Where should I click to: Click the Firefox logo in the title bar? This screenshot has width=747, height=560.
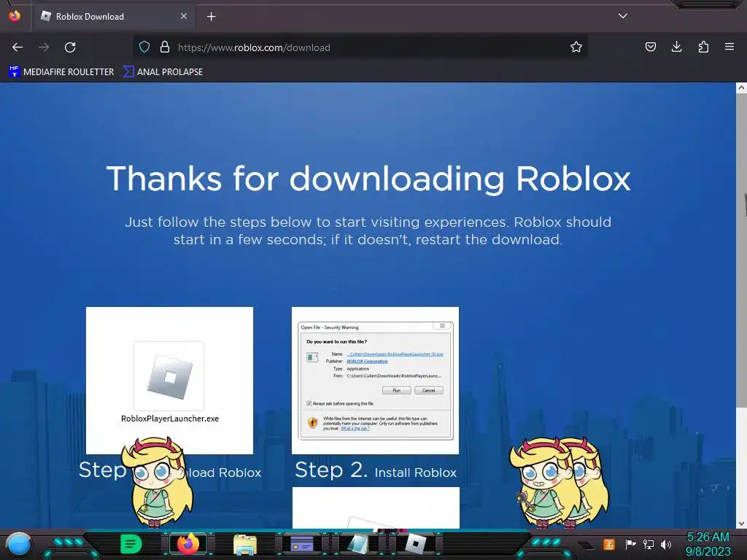15,16
